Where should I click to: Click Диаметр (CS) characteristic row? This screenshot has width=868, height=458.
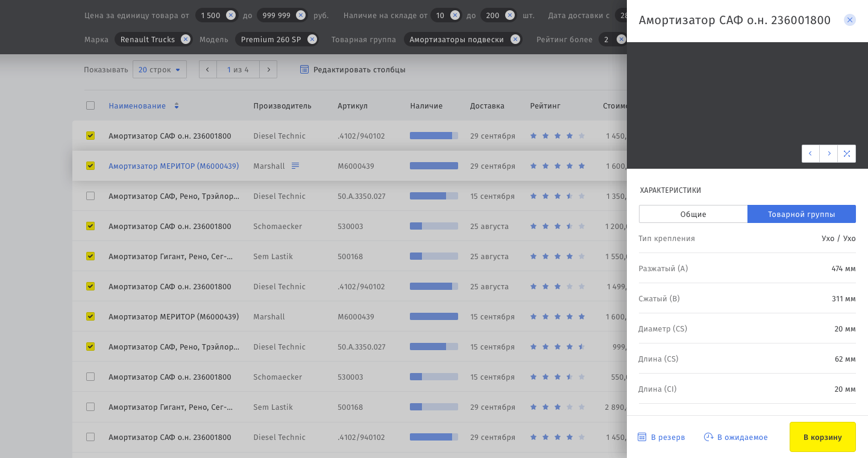tap(747, 328)
